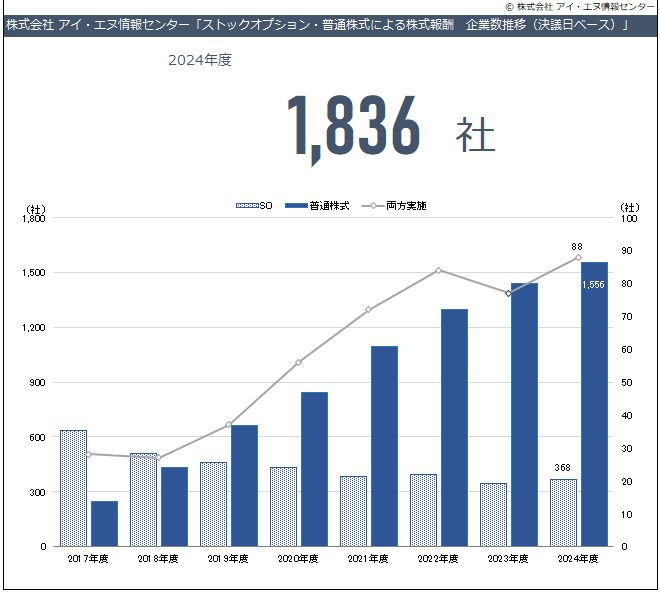Click the 普通株式 legend color swatch
The image size is (660, 592).
click(296, 205)
